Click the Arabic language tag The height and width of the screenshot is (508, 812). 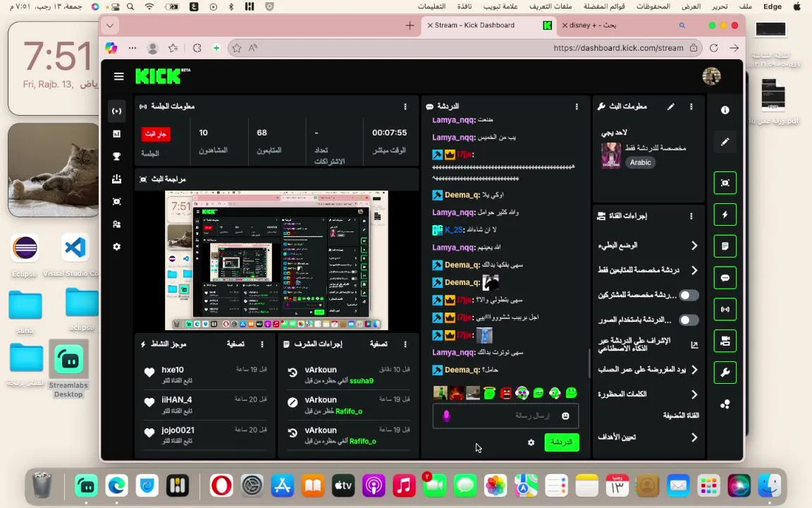click(x=640, y=162)
